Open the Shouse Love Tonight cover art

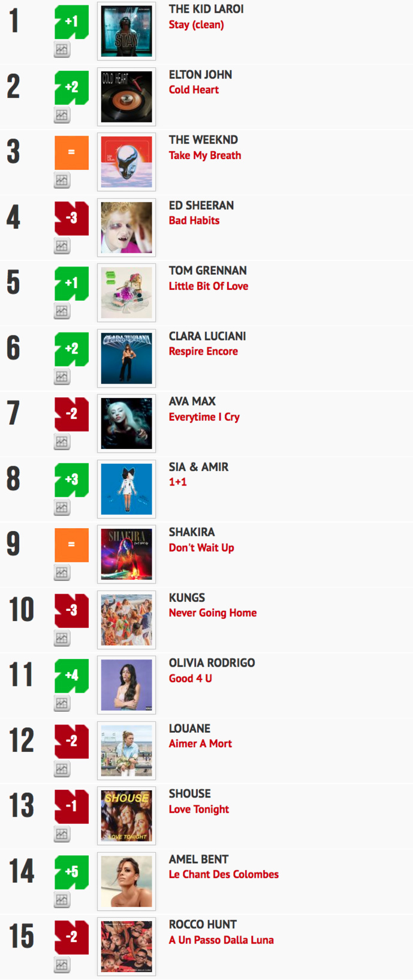[x=126, y=816]
